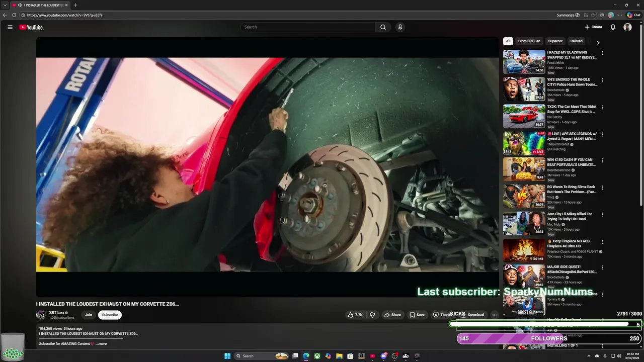
Task: Open options for the FastLifeNick video
Action: pos(602,53)
